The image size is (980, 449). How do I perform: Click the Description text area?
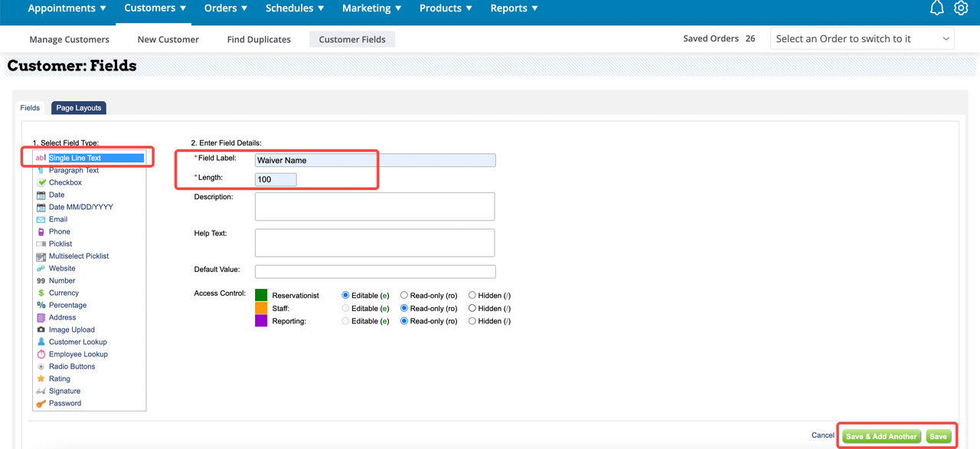click(x=375, y=206)
